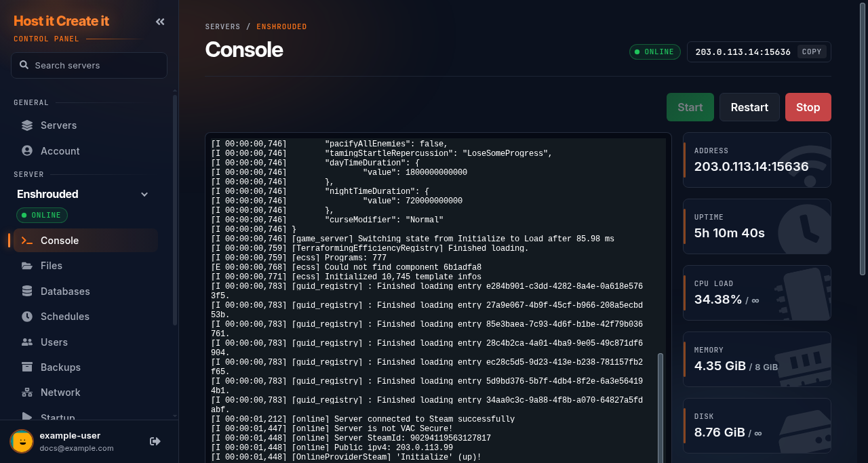Click the MEMORY 4.35 GiB card

(757, 359)
